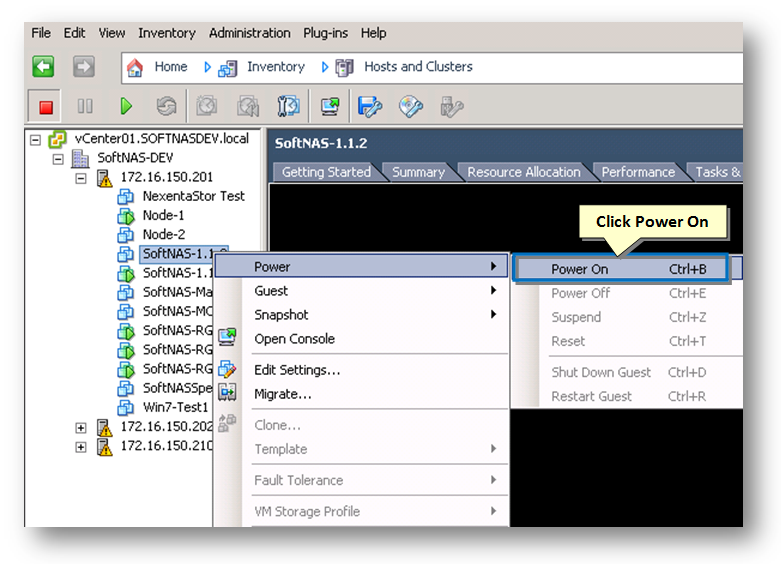Open the Edit menu
The height and width of the screenshot is (564, 781).
tap(74, 33)
